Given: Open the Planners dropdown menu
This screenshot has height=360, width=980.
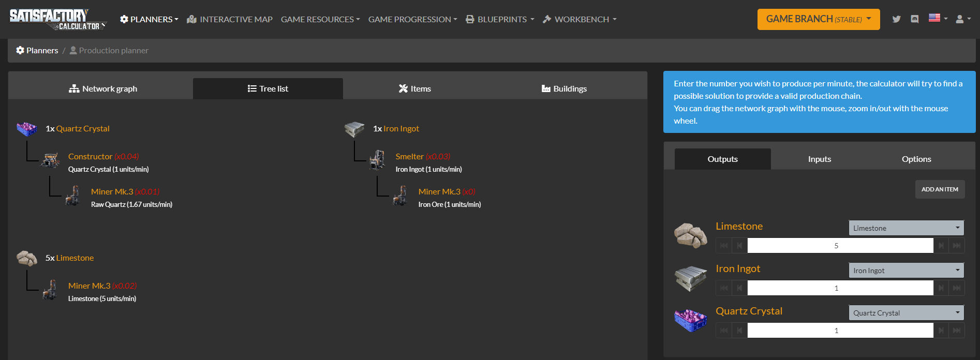Looking at the screenshot, I should coord(149,19).
